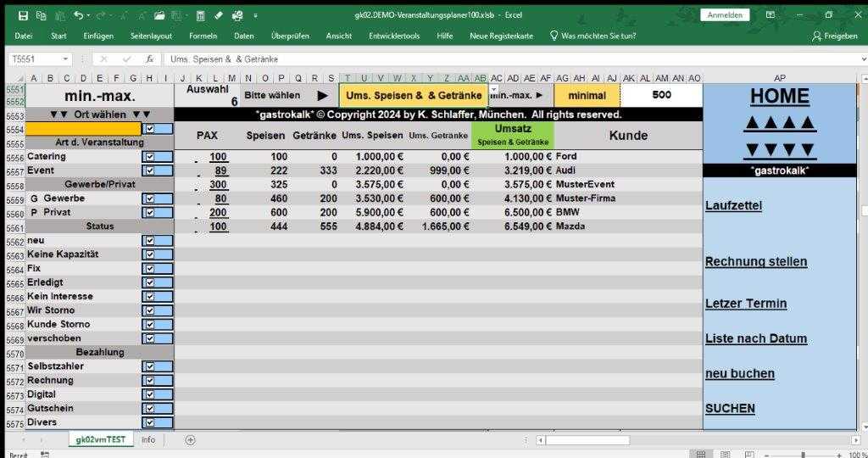Screen dimensions: 868x458
Task: Click the Rechnung stellen link
Action: 755,262
